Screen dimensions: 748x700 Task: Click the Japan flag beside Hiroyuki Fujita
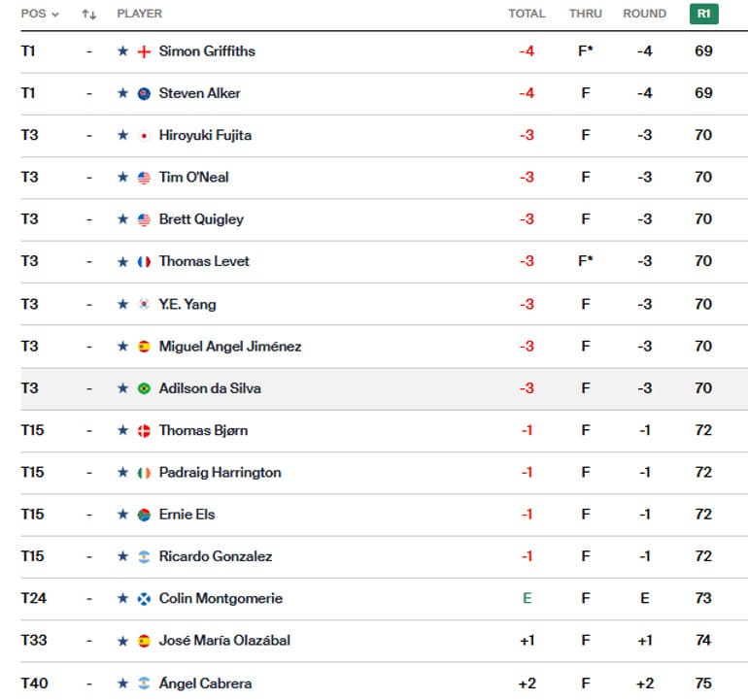(x=144, y=136)
